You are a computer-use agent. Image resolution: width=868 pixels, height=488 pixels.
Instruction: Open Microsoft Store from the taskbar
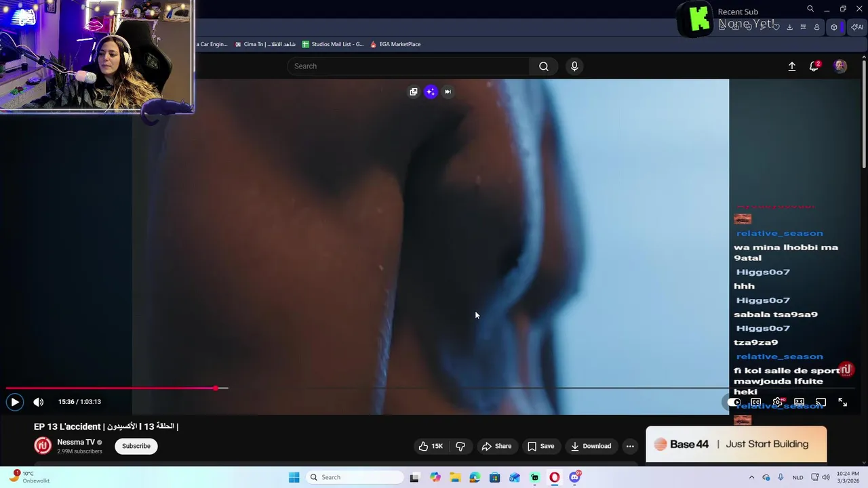click(494, 477)
